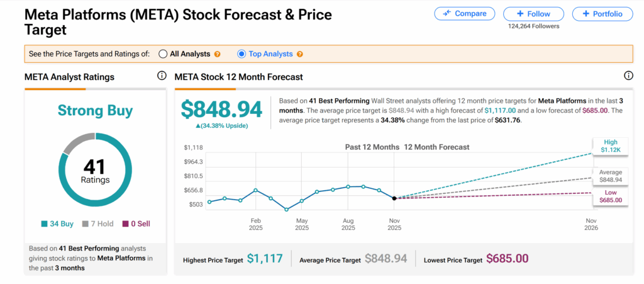Click the info icon beside META Analyst Ratings
644x284 pixels.
pyautogui.click(x=162, y=76)
